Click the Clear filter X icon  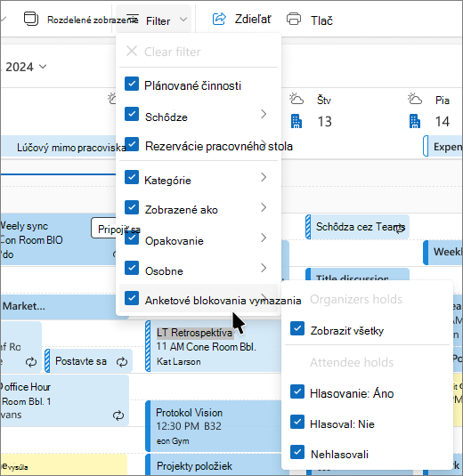pyautogui.click(x=132, y=52)
